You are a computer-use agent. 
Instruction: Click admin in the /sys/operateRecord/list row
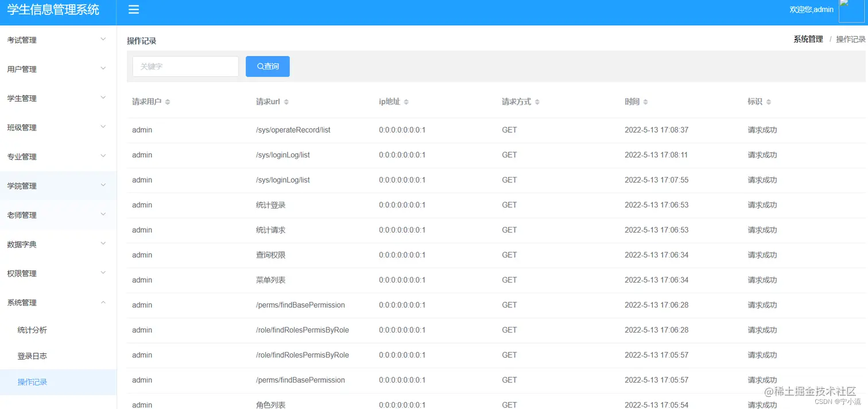[142, 130]
